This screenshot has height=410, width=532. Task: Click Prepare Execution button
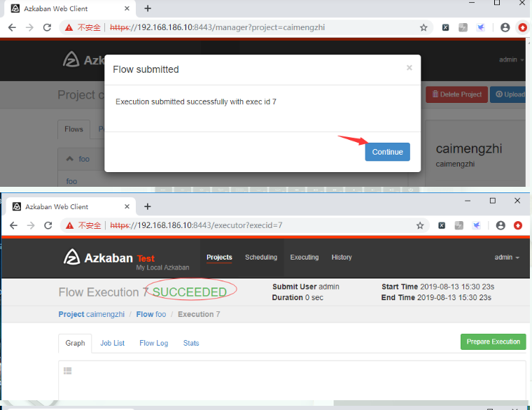pyautogui.click(x=493, y=342)
